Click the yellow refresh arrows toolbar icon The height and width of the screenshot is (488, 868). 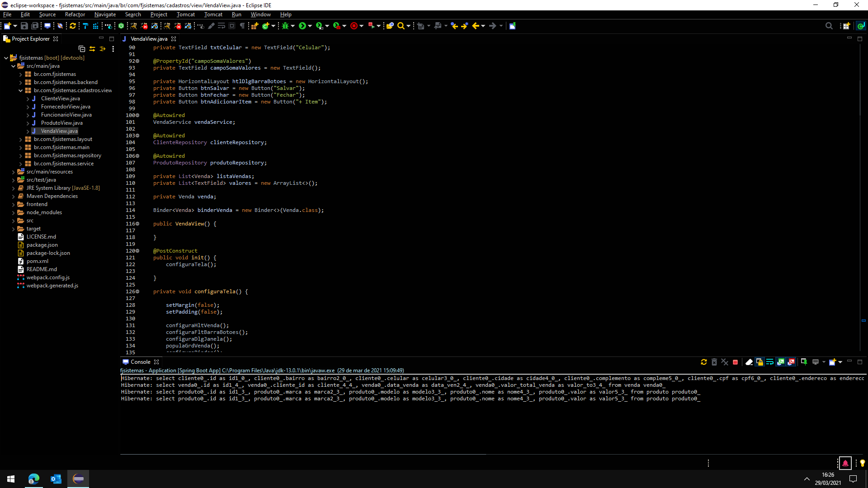point(73,26)
